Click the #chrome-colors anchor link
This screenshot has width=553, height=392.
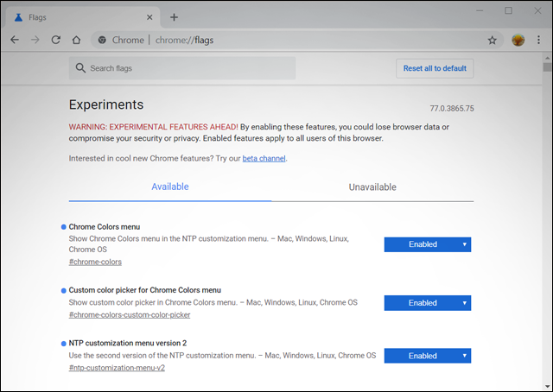95,262
